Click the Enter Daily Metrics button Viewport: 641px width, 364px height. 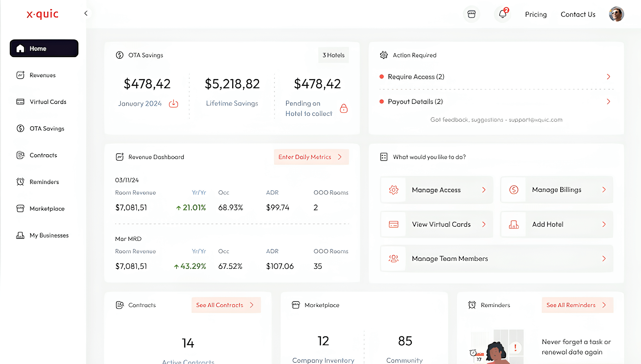point(311,157)
